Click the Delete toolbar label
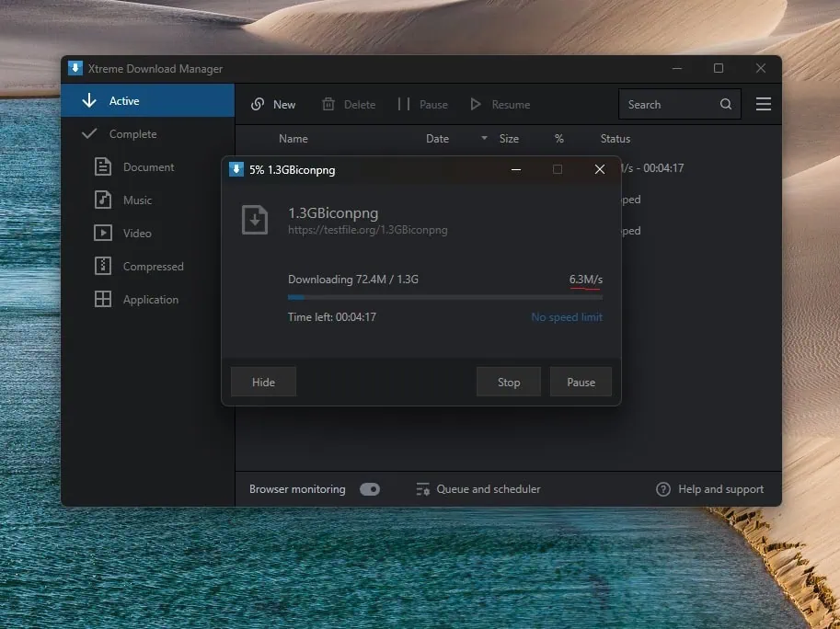This screenshot has width=840, height=629. coord(360,105)
